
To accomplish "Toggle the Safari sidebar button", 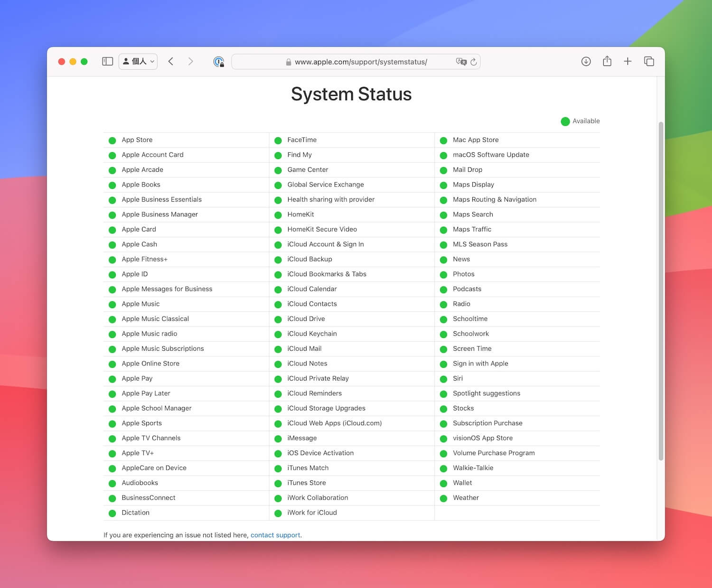I will (108, 61).
